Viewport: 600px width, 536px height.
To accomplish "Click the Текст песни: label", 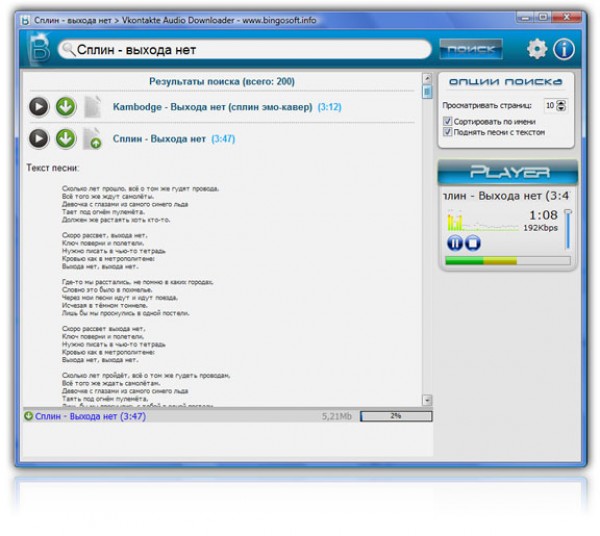I will pos(53,168).
